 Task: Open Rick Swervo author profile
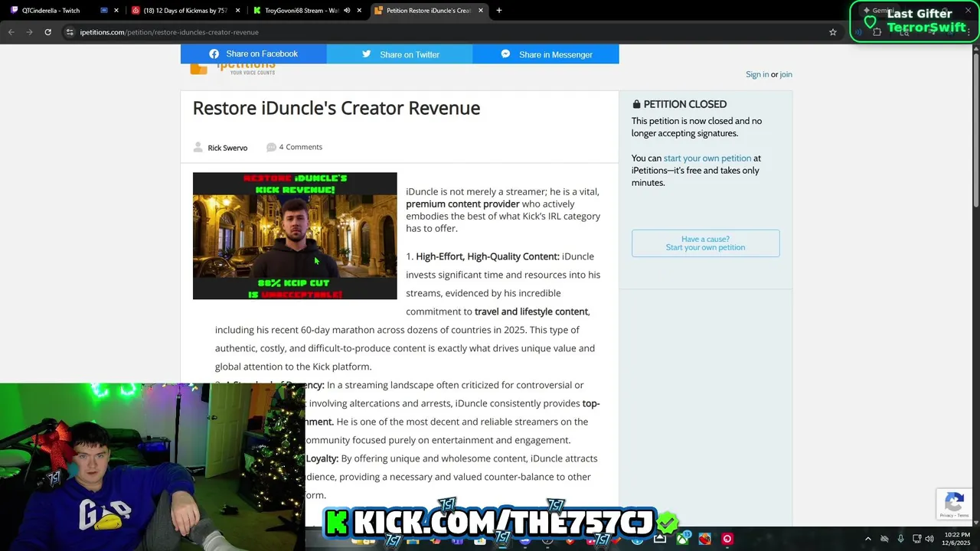(x=227, y=148)
